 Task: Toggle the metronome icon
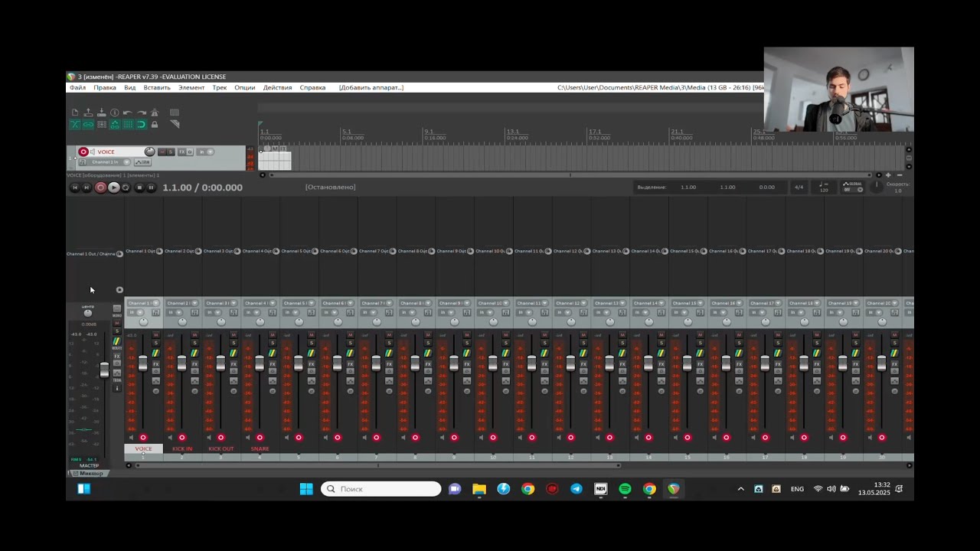pyautogui.click(x=155, y=112)
